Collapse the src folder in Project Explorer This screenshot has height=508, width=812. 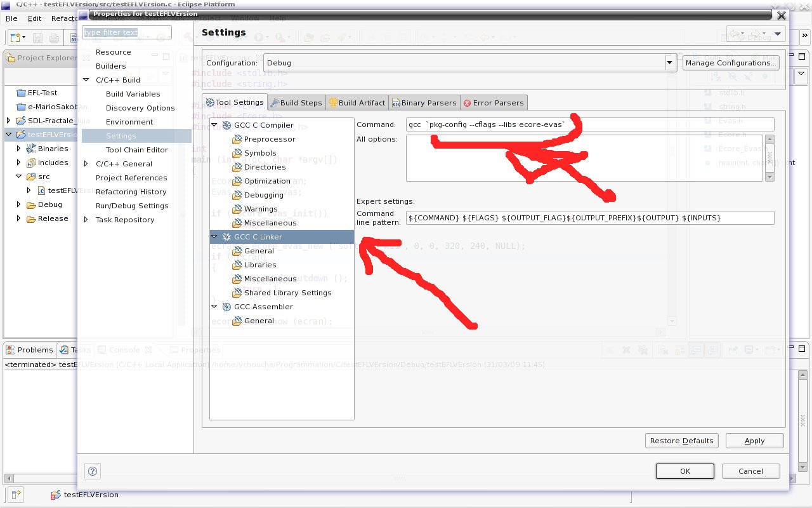[19, 177]
